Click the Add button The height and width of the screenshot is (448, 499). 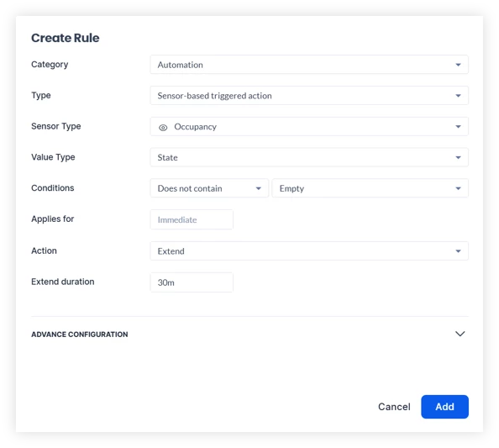click(444, 407)
